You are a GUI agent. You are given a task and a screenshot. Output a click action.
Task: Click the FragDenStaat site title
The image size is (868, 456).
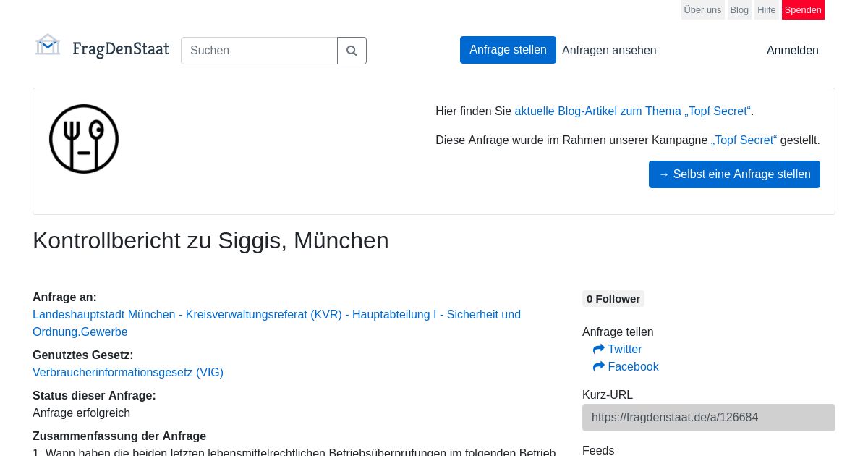[120, 49]
